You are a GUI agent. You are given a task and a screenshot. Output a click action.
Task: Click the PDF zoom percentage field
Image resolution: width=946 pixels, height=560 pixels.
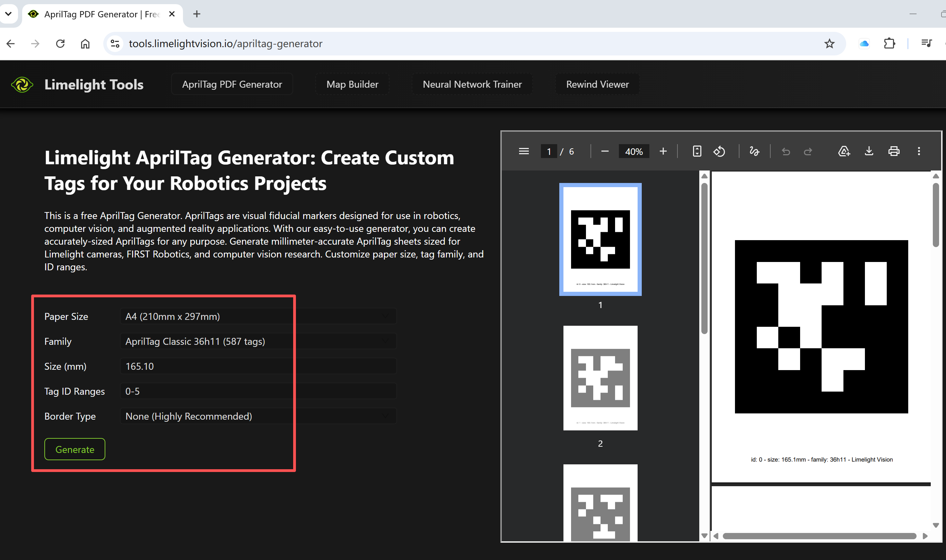pyautogui.click(x=634, y=151)
